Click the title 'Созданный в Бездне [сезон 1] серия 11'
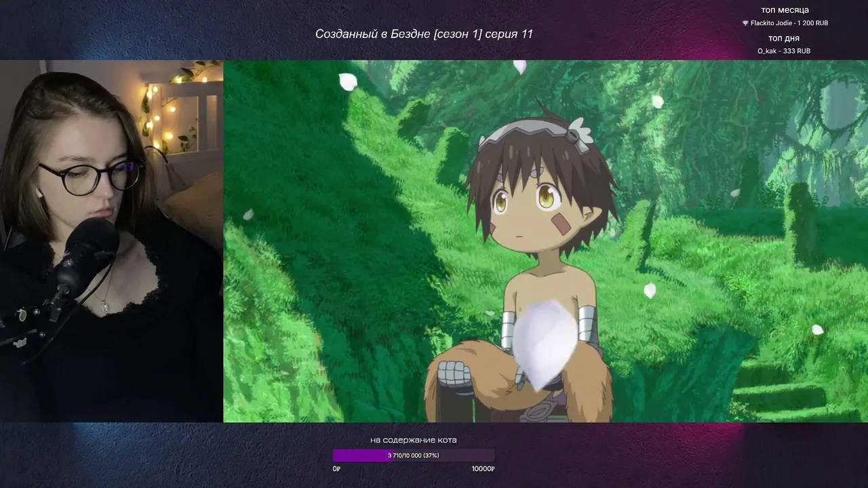868x488 pixels. click(424, 34)
